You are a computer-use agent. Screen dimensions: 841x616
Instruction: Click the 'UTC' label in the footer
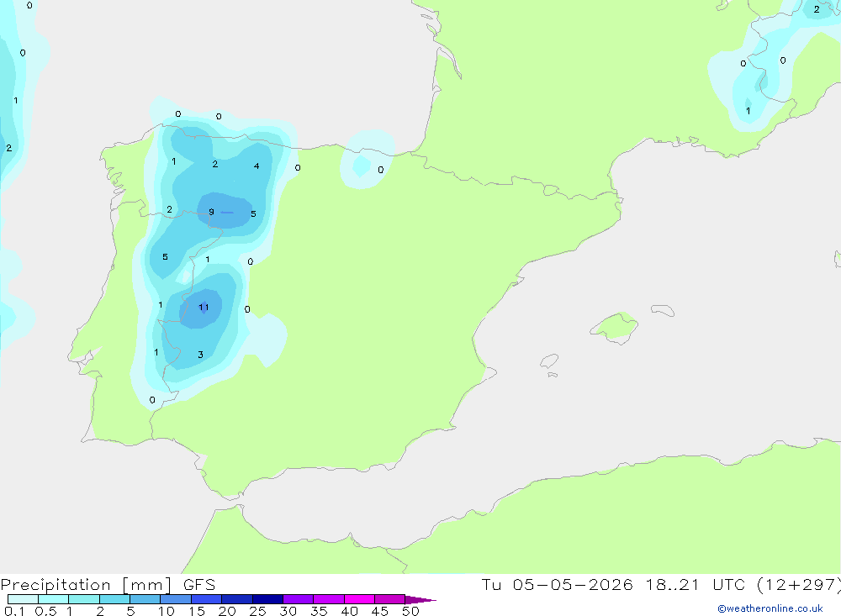click(x=729, y=584)
